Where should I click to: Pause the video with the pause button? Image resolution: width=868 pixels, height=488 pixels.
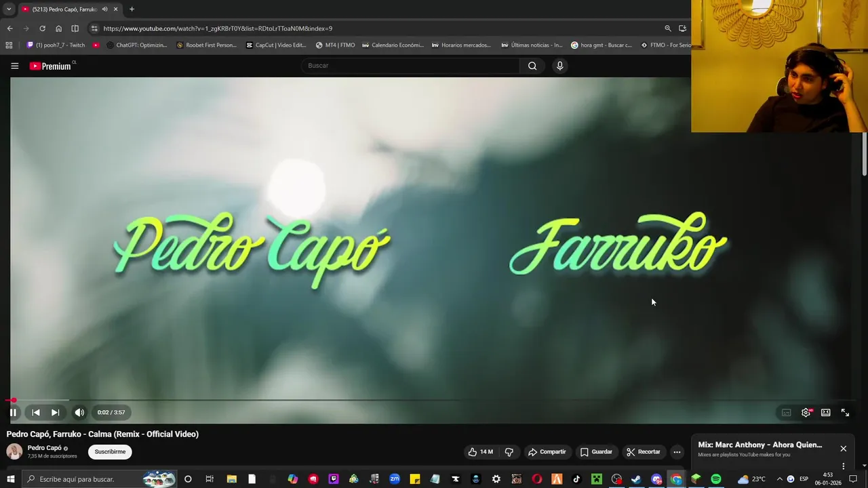[x=13, y=412]
